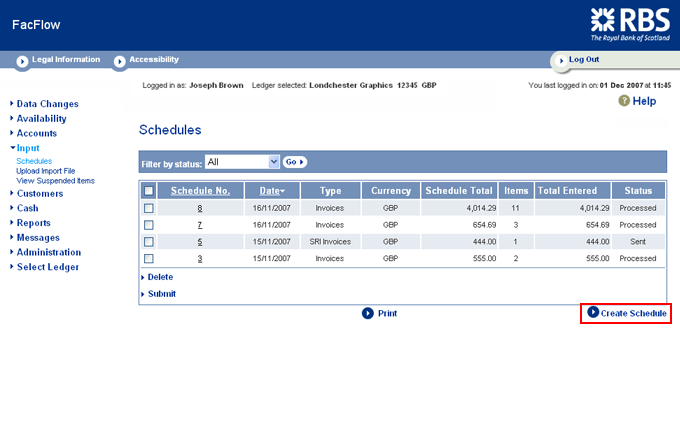Click the Create Schedule arrow icon
680x447 pixels.
click(593, 313)
